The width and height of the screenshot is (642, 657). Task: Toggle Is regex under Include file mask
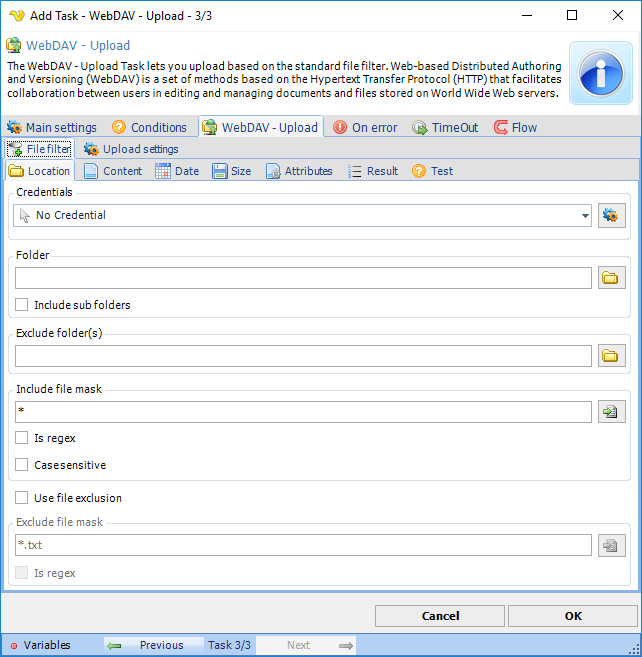[x=21, y=438]
